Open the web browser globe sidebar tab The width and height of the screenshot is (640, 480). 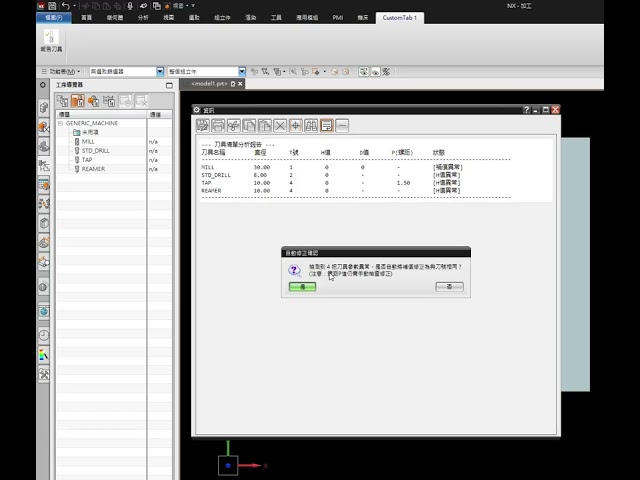click(x=44, y=311)
